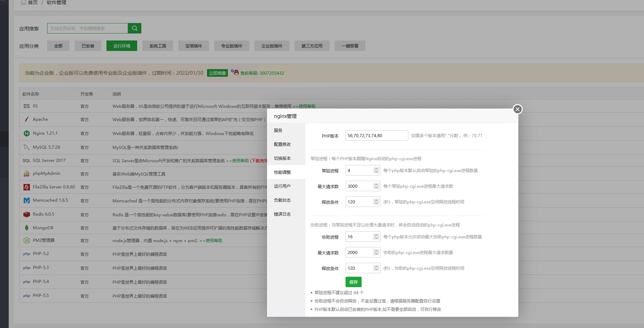Image resolution: width=644 pixels, height=328 pixels.
Task: Click the 首页 breadcrumb link
Action: click(33, 2)
